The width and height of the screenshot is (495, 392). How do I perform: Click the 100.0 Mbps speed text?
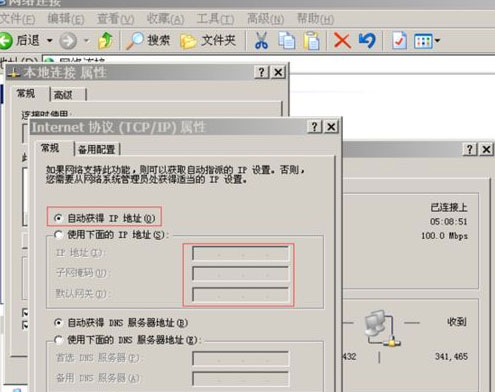[x=444, y=236]
